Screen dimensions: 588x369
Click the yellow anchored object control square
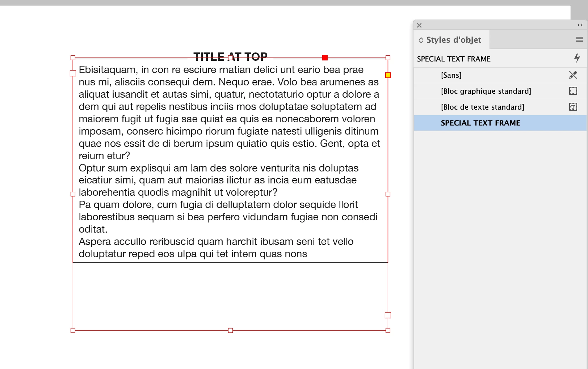point(388,75)
